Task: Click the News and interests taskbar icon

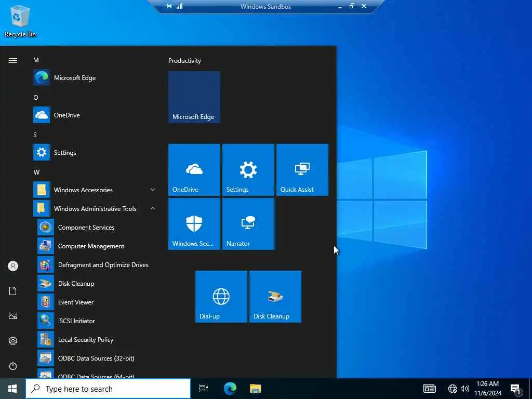Action: pyautogui.click(x=429, y=389)
